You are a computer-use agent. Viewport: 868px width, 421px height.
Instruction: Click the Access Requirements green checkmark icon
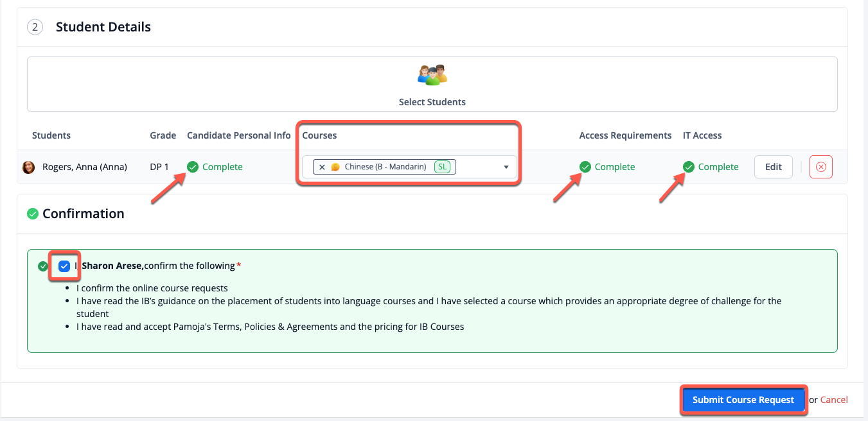point(585,167)
